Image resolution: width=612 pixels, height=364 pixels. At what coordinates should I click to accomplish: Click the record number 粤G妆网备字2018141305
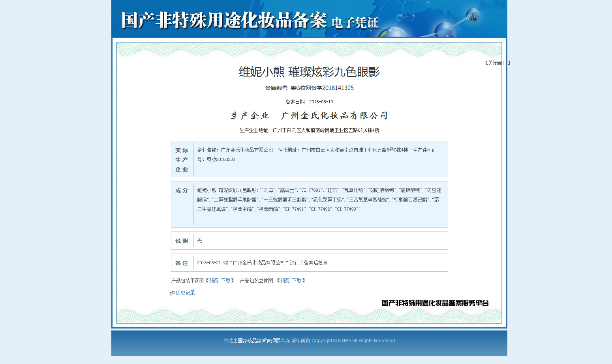[x=322, y=88]
